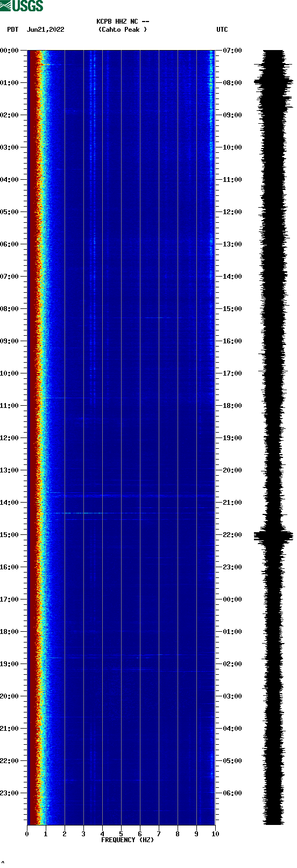Click the Jun21,2022 date label

pyautogui.click(x=45, y=30)
